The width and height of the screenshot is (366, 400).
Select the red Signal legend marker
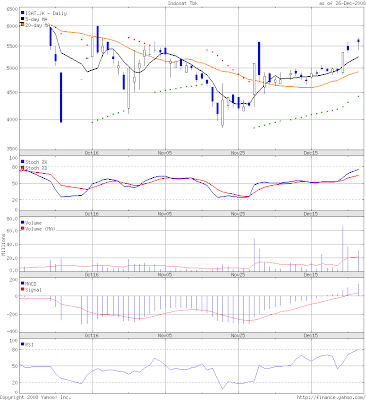[23, 290]
